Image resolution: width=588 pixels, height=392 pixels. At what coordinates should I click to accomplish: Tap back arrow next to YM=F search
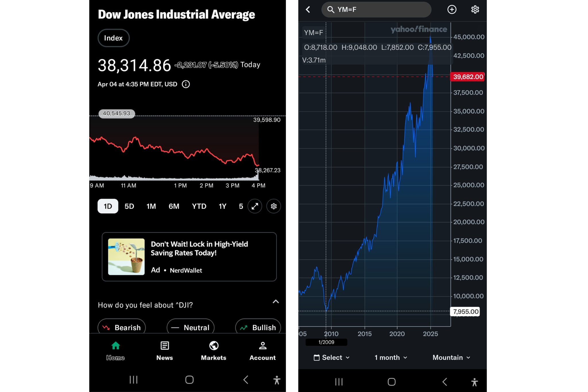pyautogui.click(x=308, y=9)
